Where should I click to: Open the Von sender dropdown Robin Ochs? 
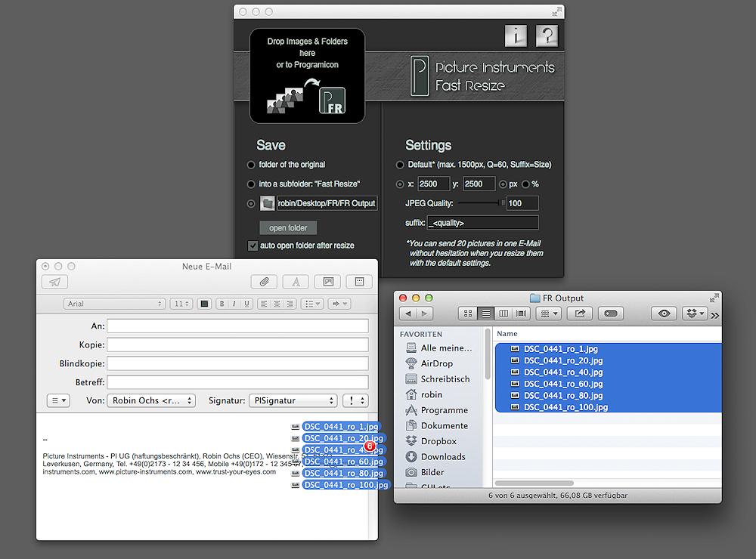[x=151, y=400]
